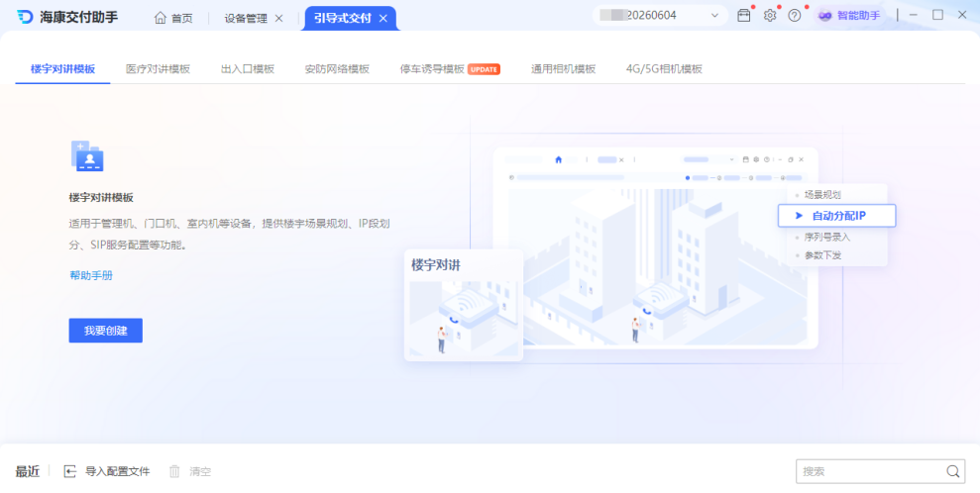Select the 4G/5G相机模板 tab
Viewport: 980px width, 493px height.
(664, 68)
